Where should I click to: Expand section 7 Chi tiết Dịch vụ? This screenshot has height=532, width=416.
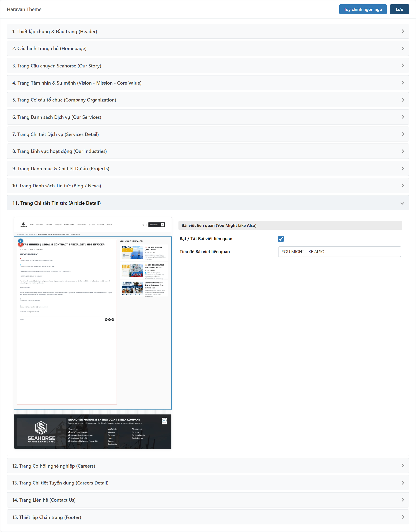(x=208, y=134)
